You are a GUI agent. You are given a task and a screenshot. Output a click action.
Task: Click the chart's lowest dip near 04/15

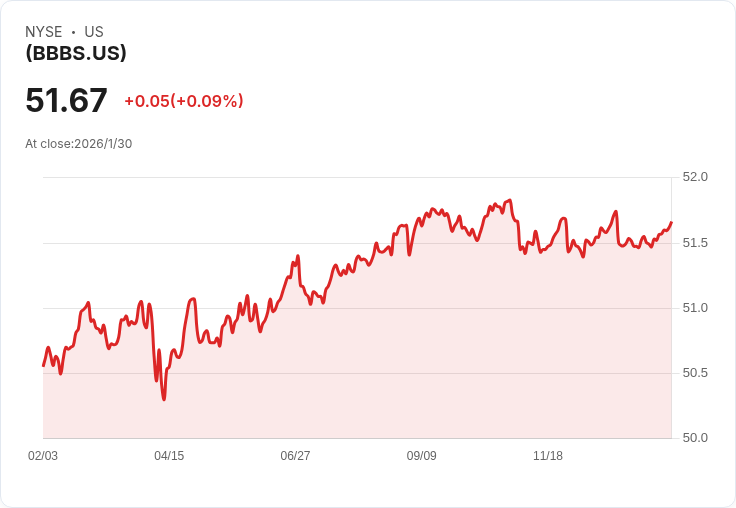tap(164, 399)
